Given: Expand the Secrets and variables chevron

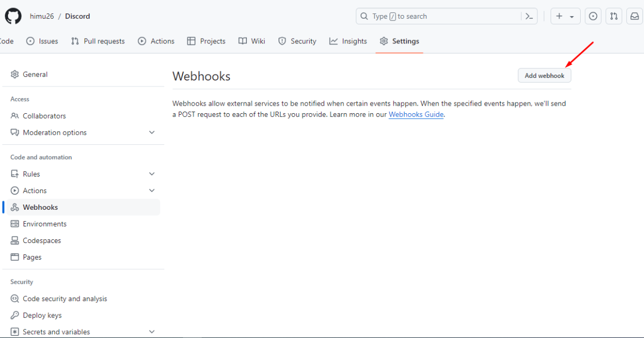Looking at the screenshot, I should 152,332.
